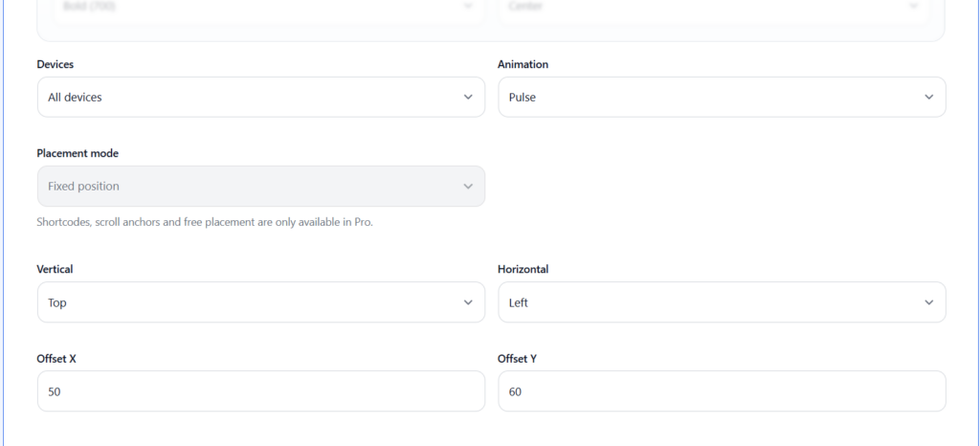Click the chevron of the Center select
The image size is (980, 446).
pos(914,7)
